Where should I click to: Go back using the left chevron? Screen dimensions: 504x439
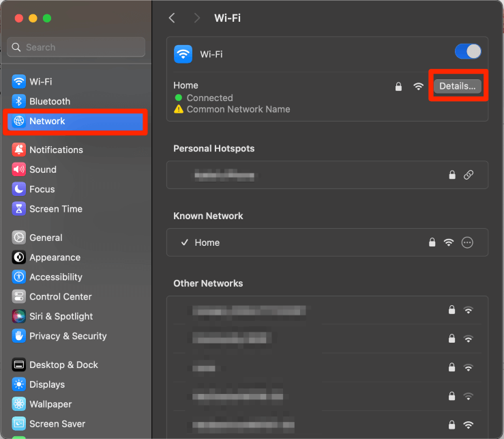tap(172, 18)
